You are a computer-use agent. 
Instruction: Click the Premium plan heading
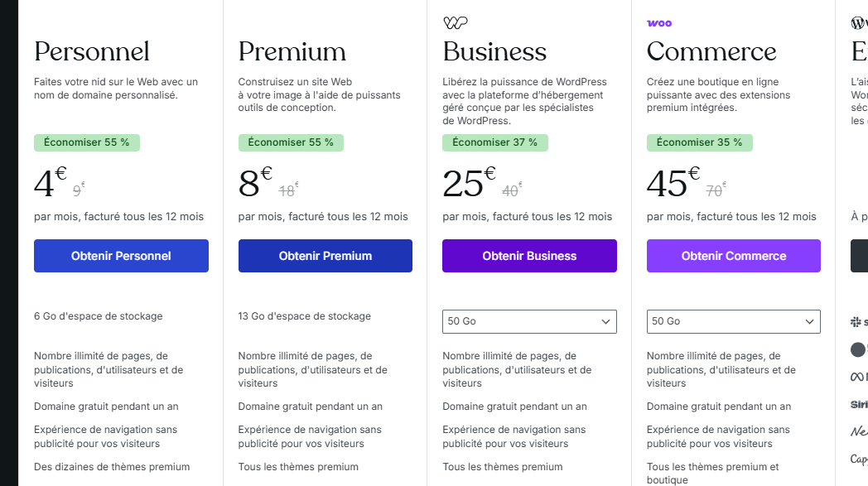click(292, 52)
